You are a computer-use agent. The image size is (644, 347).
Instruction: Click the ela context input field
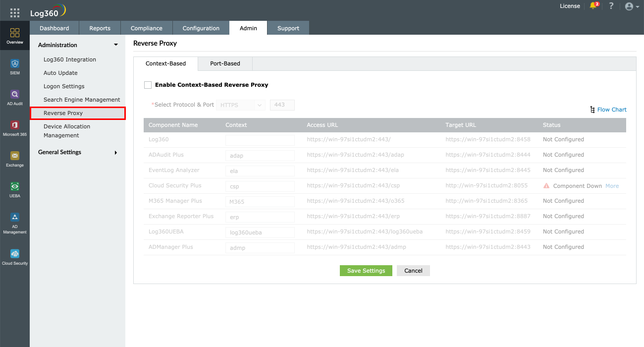pos(260,171)
